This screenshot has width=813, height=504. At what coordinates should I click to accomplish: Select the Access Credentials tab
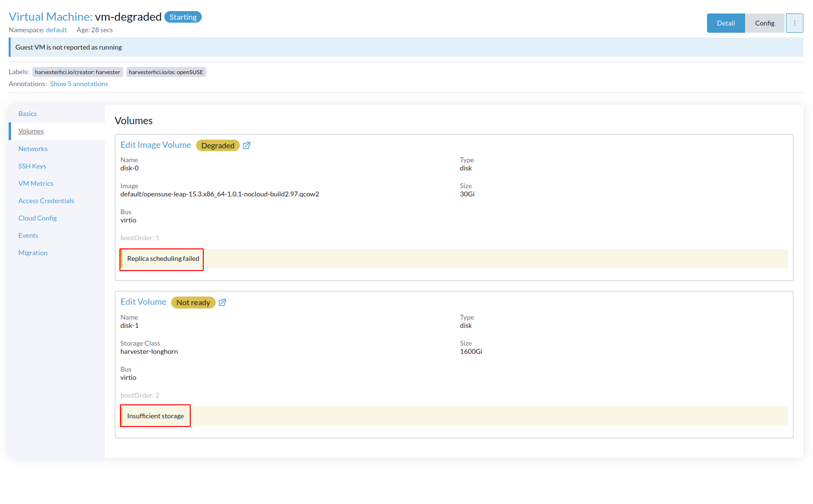click(x=57, y=201)
